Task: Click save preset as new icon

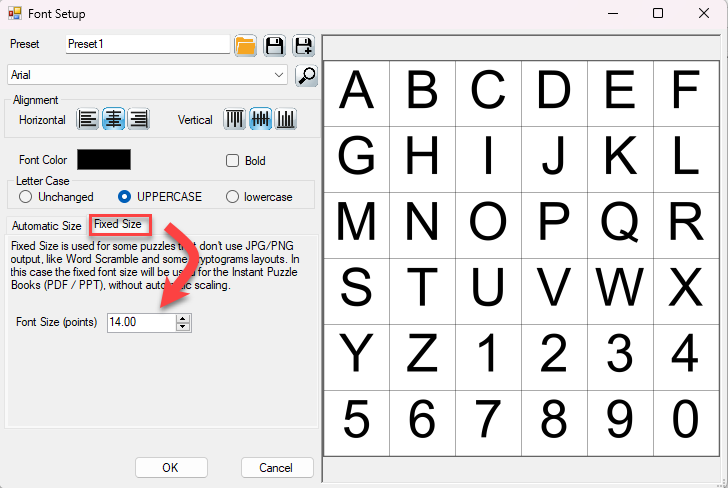Action: coord(303,45)
